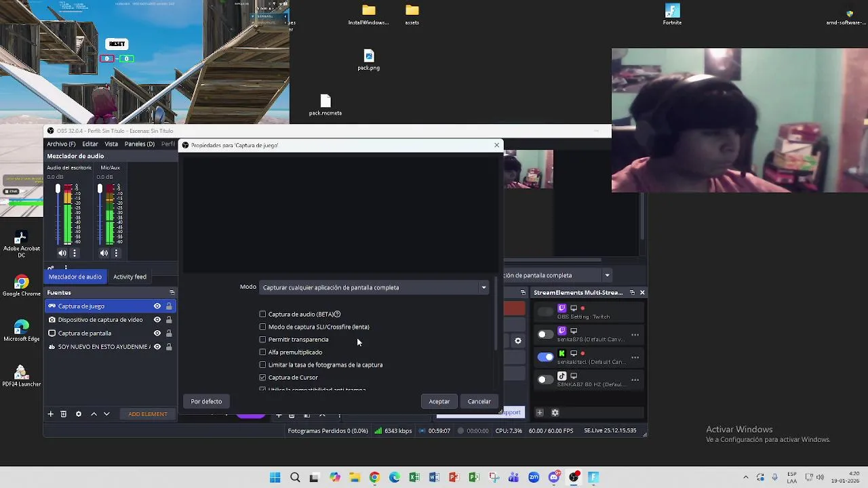The width and height of the screenshot is (868, 488).
Task: Lock the SOY NUEVO EN ESTO text source
Action: click(x=169, y=347)
